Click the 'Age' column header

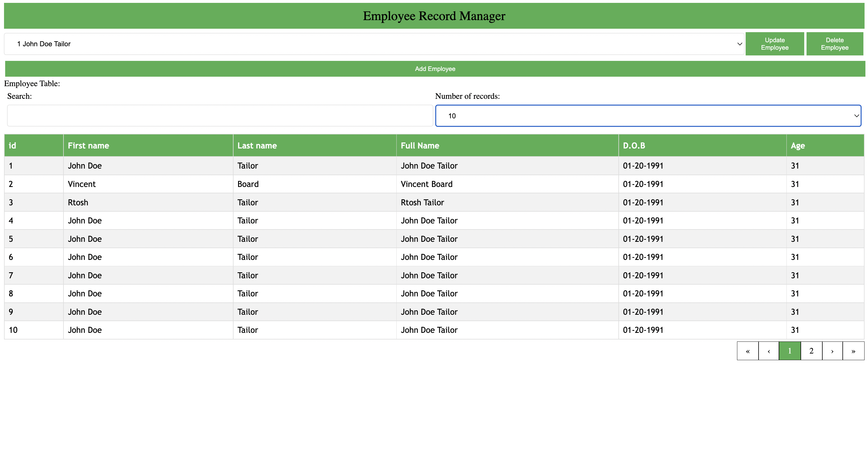[825, 146]
